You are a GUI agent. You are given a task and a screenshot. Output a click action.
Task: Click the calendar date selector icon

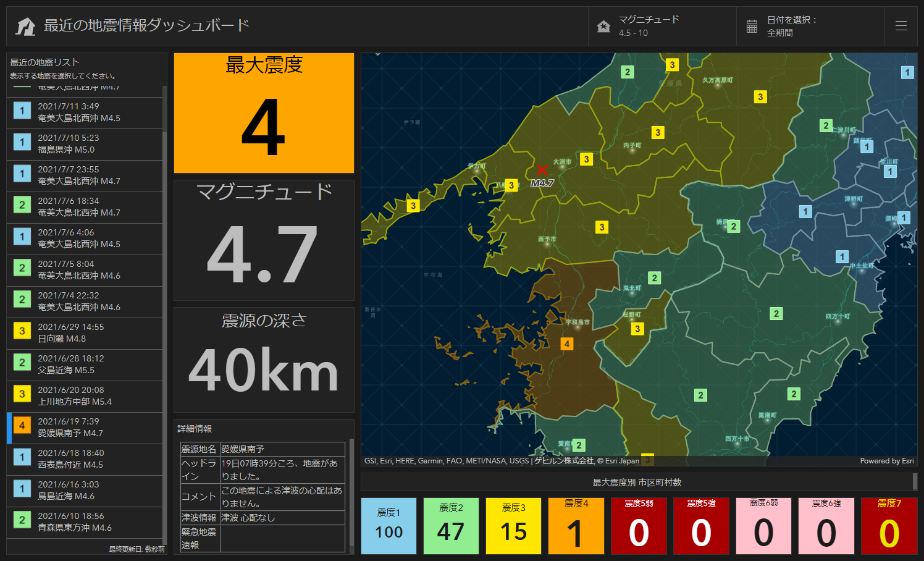[x=752, y=26]
